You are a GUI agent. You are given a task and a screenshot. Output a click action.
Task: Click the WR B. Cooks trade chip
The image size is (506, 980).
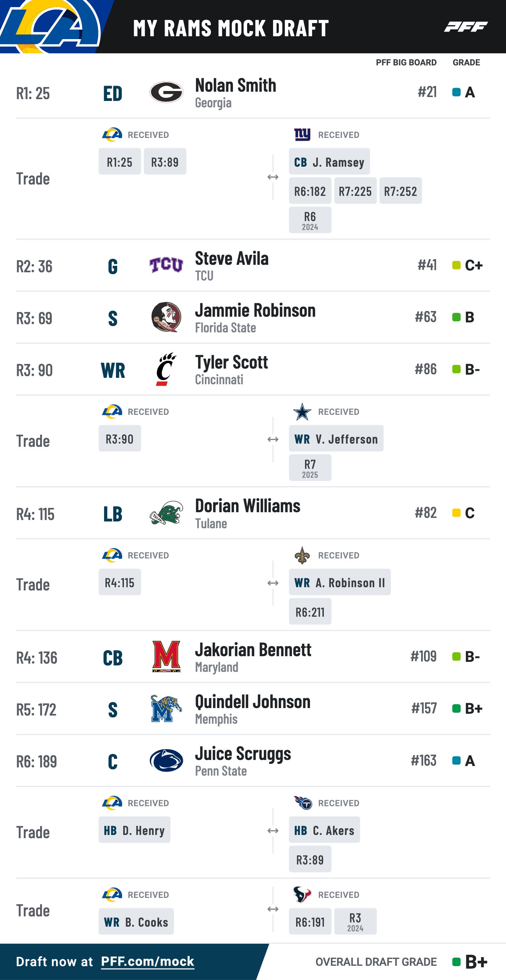click(136, 922)
